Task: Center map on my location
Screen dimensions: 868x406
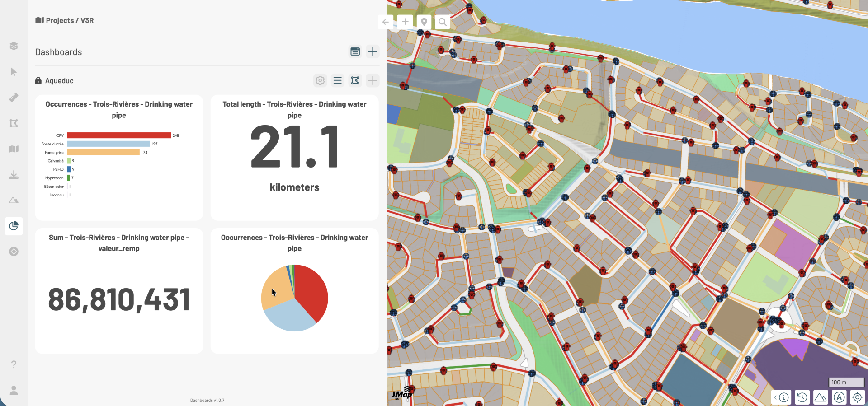Action: coord(857,397)
